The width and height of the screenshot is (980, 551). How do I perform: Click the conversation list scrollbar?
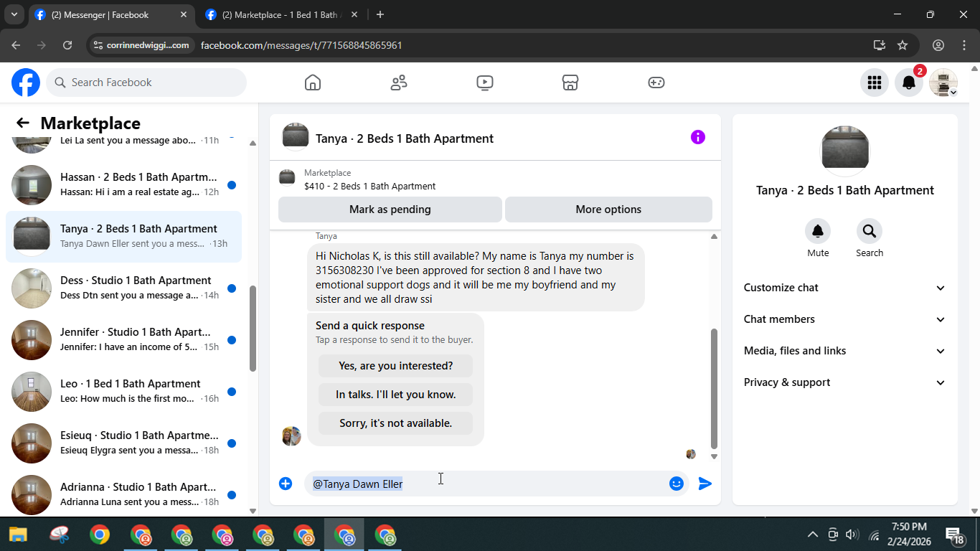[253, 329]
